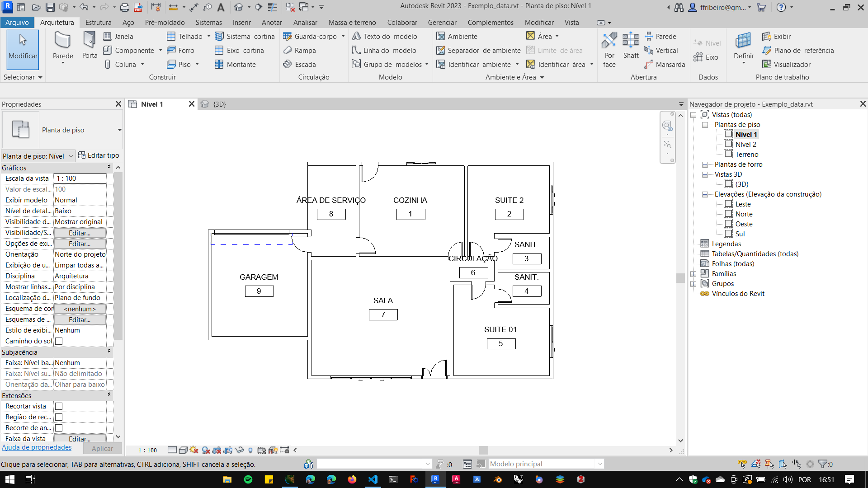Open the Planta de piso type dropdown
This screenshot has width=868, height=488.
click(x=119, y=130)
